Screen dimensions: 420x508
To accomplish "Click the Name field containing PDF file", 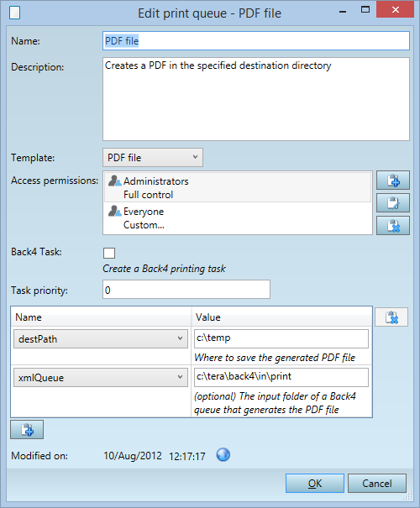I will (256, 41).
